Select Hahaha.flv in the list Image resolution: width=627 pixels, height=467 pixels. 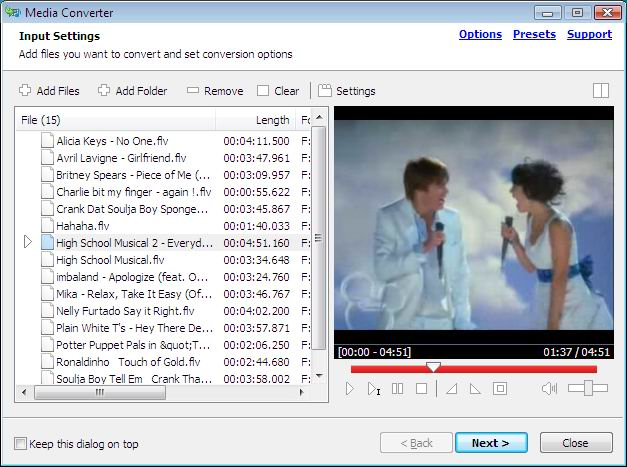point(163,226)
